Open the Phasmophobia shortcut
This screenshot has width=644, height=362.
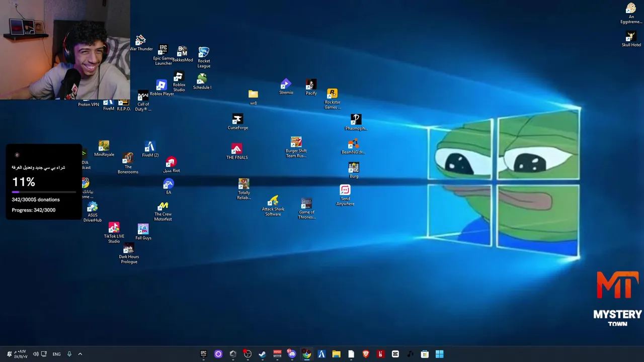(356, 123)
